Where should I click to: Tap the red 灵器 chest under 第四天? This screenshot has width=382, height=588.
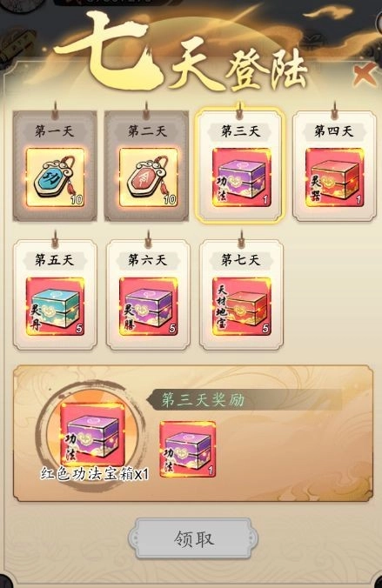coord(334,177)
